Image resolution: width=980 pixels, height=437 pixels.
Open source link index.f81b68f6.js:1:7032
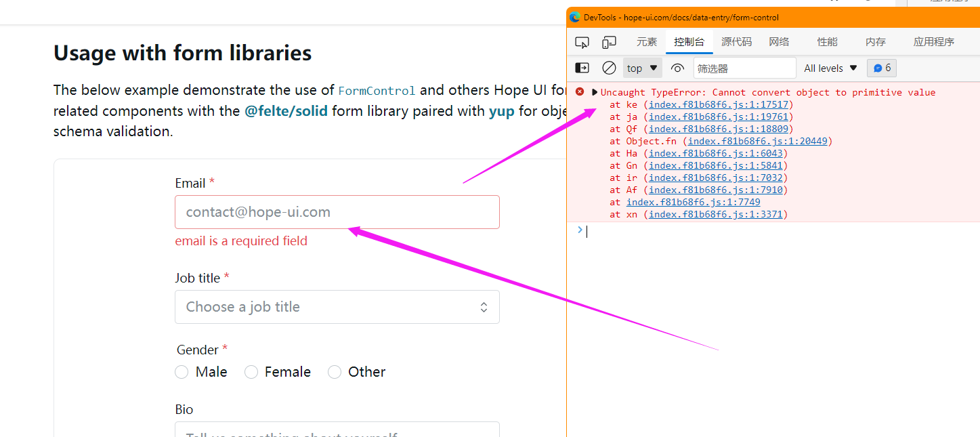[716, 178]
